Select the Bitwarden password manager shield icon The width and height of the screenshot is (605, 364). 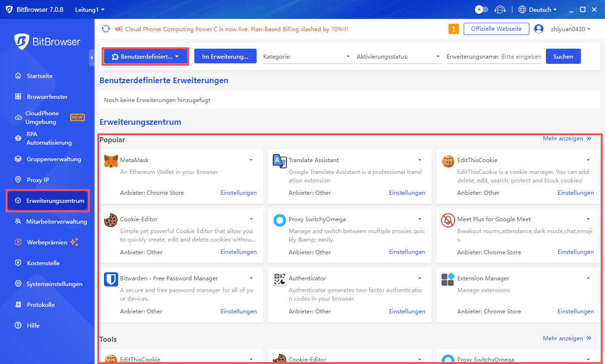pos(111,279)
